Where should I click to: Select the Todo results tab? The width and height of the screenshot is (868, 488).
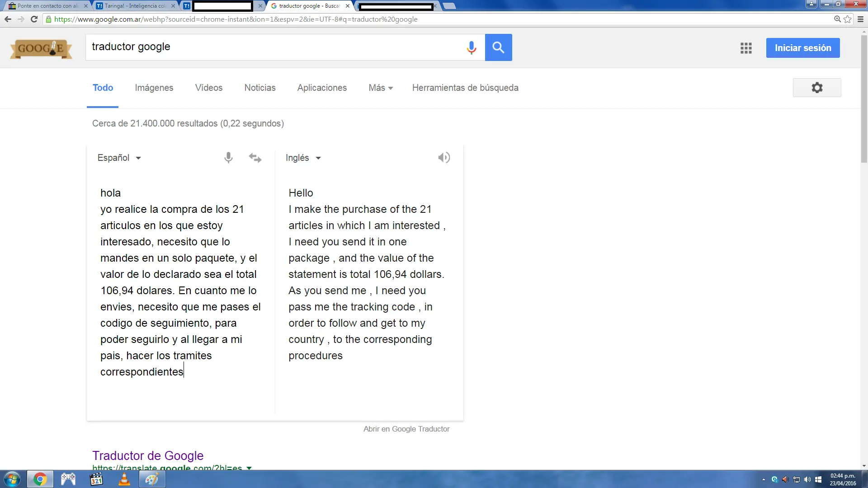[x=103, y=88]
